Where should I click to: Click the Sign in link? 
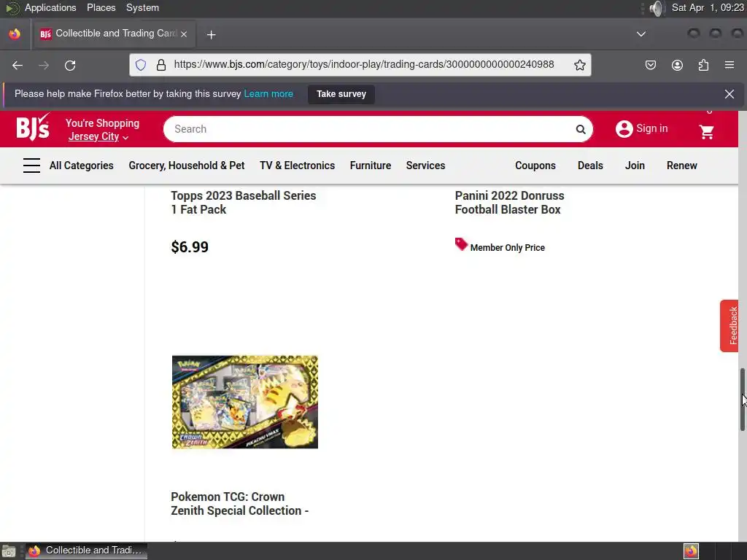coord(651,128)
